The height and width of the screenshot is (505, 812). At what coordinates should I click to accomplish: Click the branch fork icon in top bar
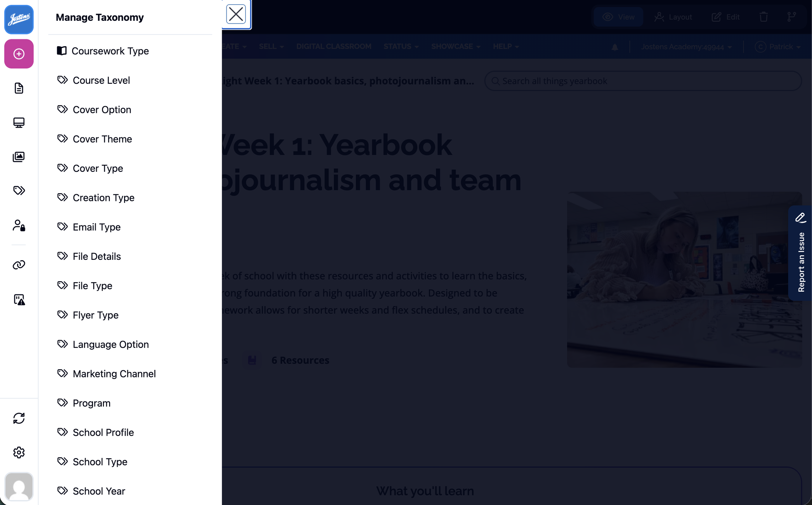tap(791, 17)
